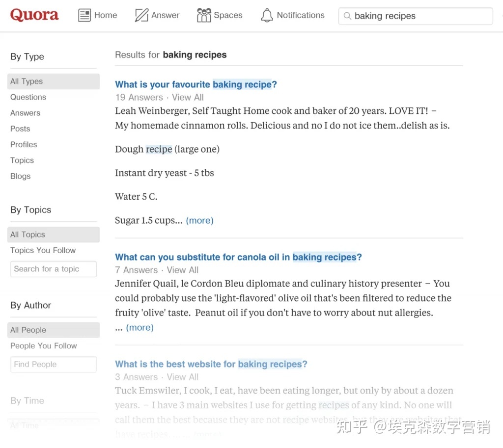This screenshot has width=503, height=448.
Task: Open best website for baking recipes question
Action: pos(211,364)
